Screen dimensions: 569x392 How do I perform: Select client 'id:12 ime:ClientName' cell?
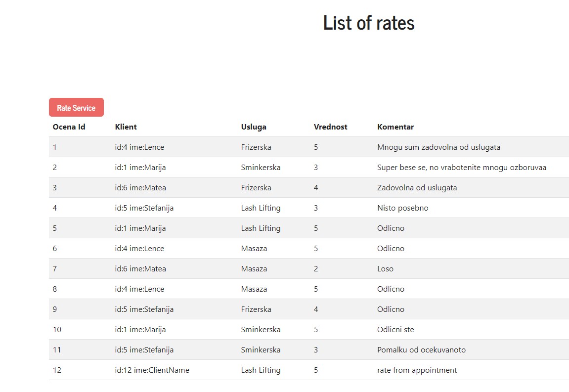click(152, 370)
